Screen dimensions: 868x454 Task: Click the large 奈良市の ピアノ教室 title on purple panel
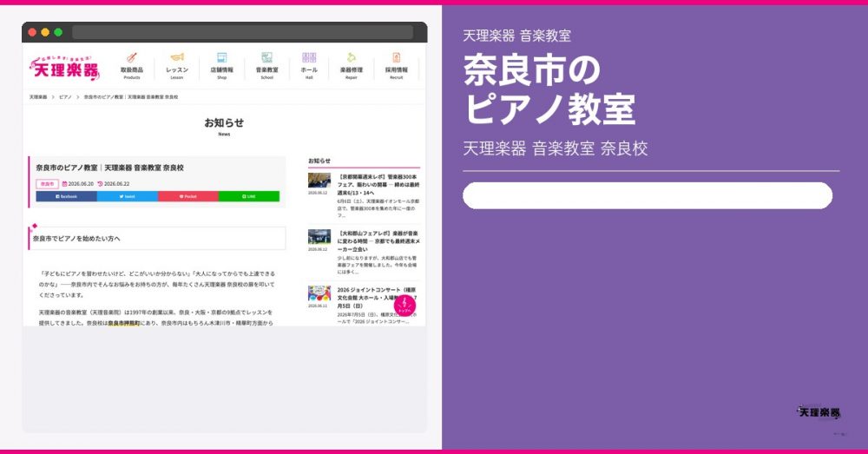coord(549,89)
